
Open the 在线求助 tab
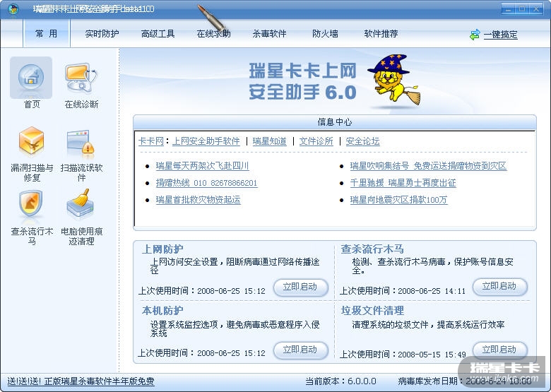(x=213, y=34)
